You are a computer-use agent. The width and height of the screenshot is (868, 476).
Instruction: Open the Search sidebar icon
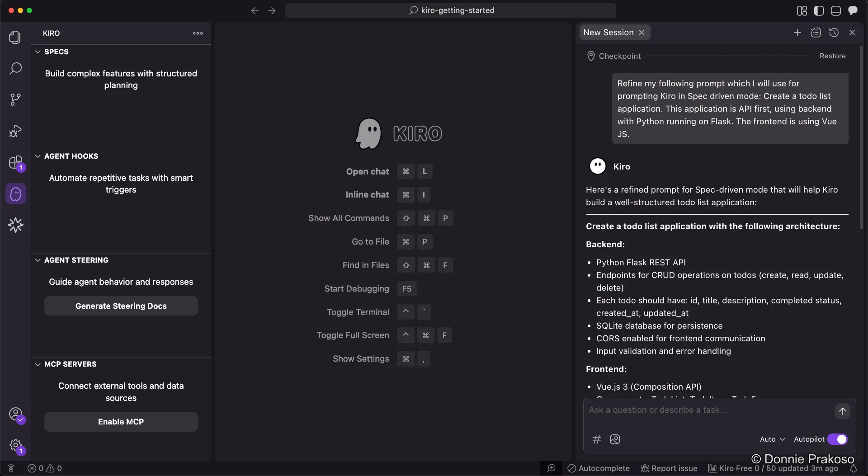[x=15, y=68]
